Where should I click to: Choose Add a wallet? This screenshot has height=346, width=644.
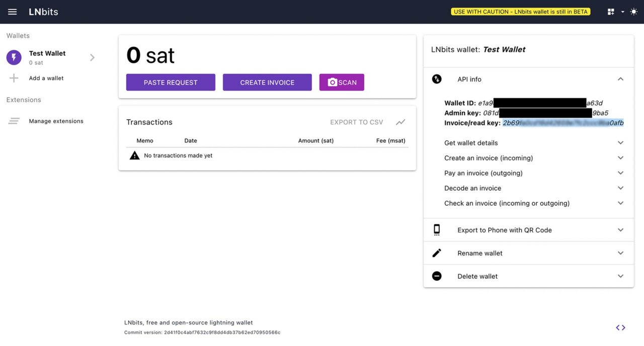[x=46, y=78]
